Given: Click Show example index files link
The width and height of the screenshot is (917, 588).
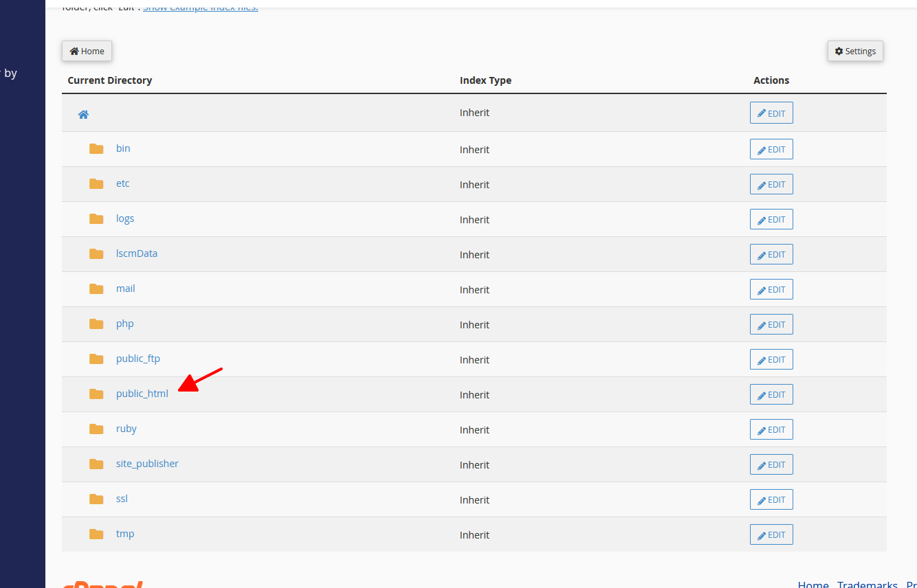Looking at the screenshot, I should pyautogui.click(x=201, y=8).
